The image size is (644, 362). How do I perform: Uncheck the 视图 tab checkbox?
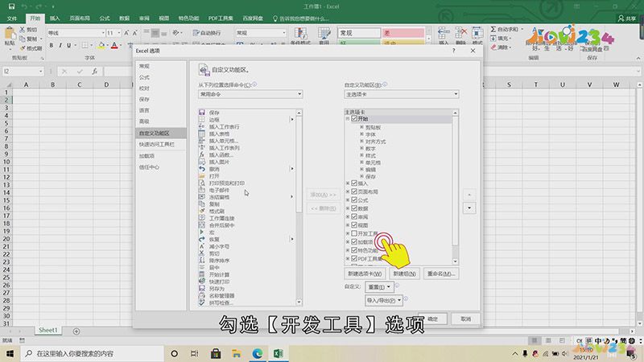pos(354,225)
